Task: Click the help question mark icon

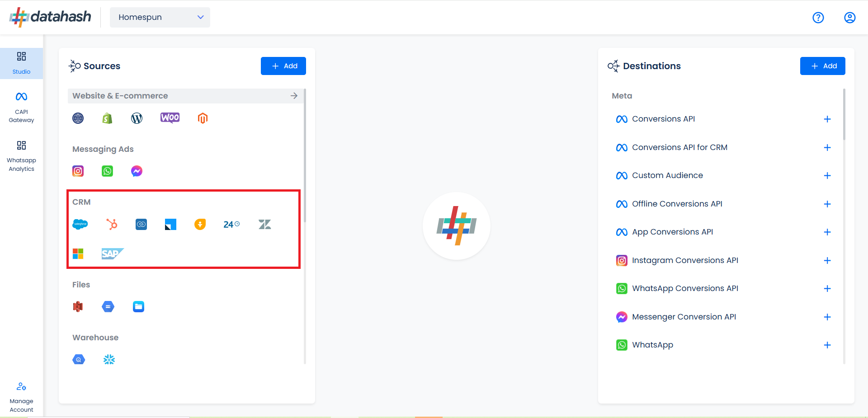Action: (x=818, y=18)
